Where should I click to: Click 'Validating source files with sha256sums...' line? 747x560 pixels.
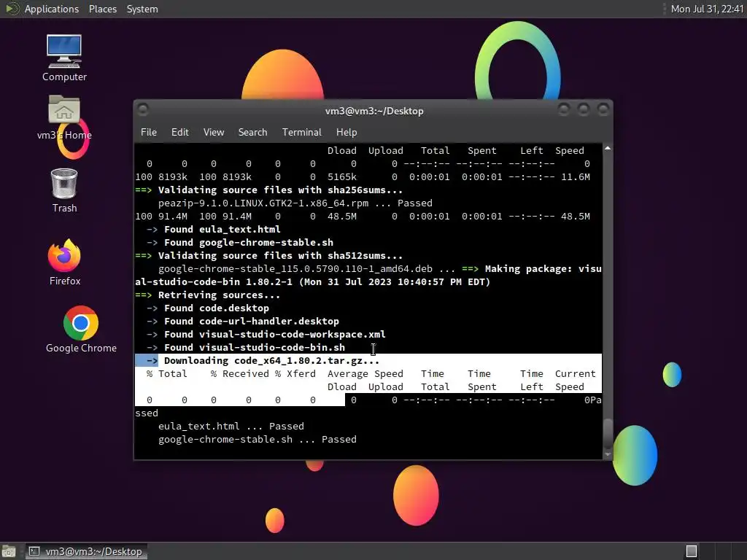(x=280, y=190)
